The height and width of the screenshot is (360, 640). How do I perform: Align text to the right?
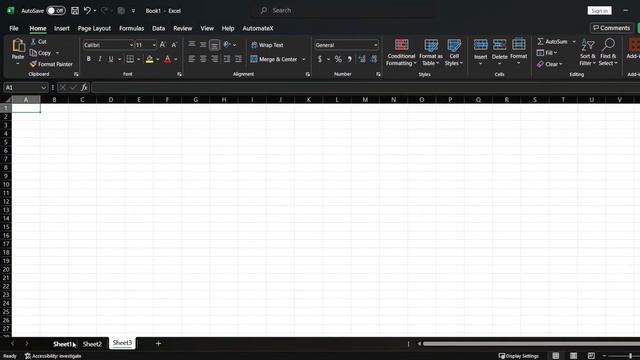(x=214, y=59)
